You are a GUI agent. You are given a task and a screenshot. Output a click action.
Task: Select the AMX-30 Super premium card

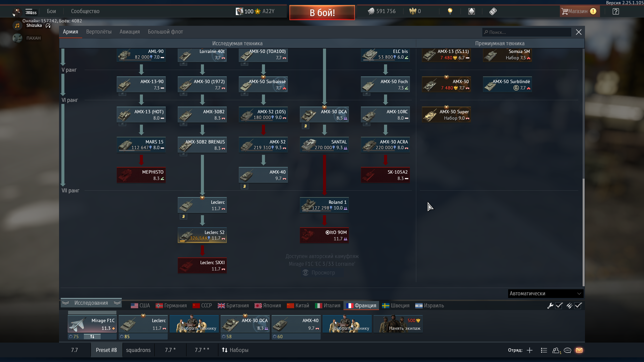click(x=446, y=115)
